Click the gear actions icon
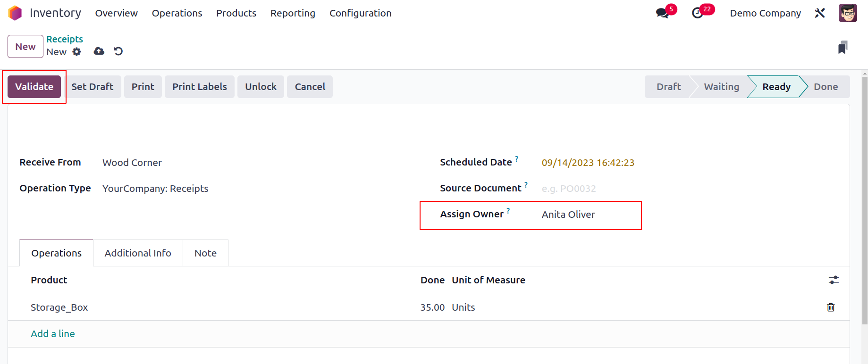Image resolution: width=868 pixels, height=364 pixels. click(76, 52)
